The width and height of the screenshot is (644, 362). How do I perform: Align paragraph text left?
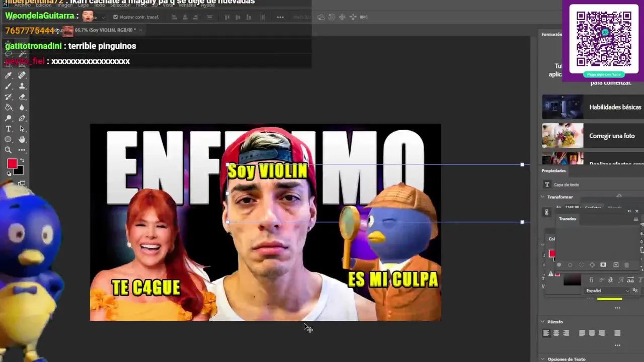(546, 333)
